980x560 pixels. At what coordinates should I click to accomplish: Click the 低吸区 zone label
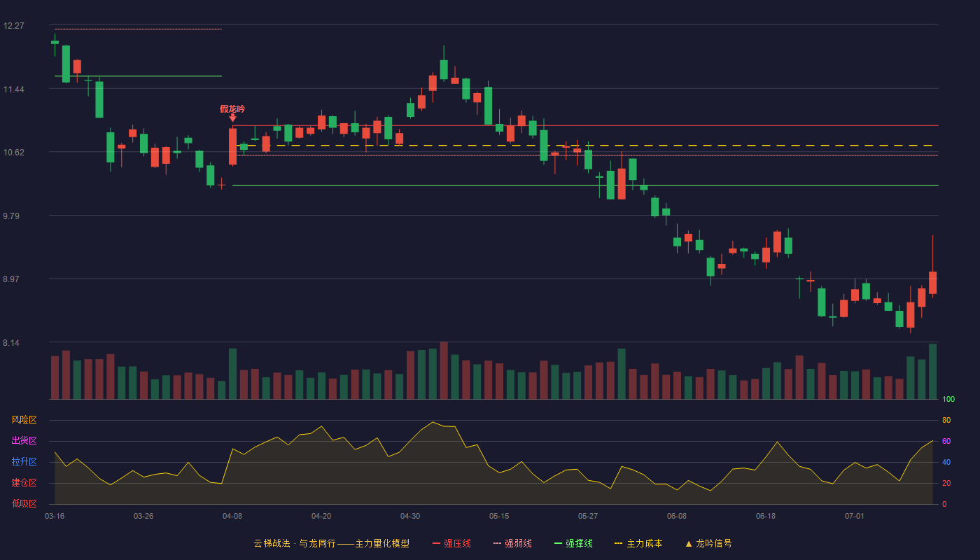coord(24,503)
